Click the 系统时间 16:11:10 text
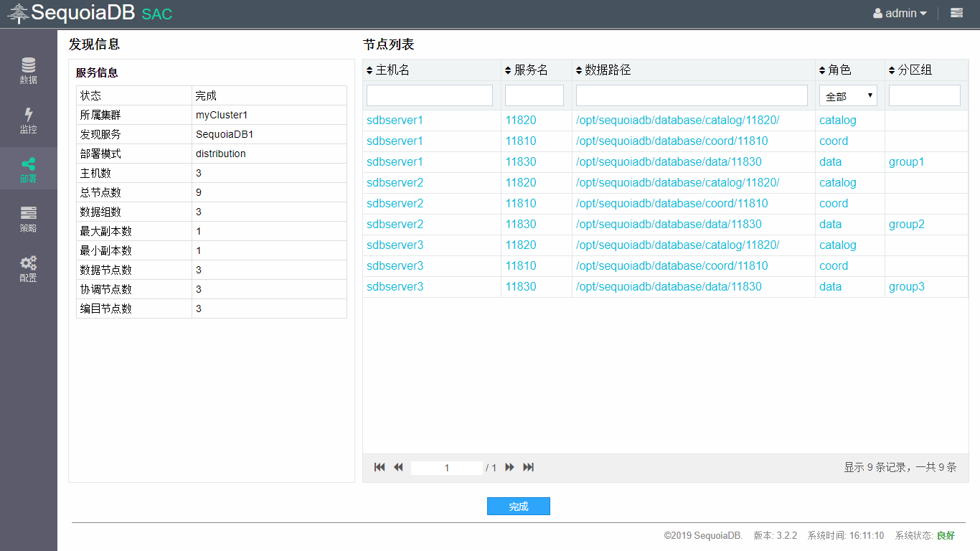This screenshot has height=551, width=980. tap(846, 535)
